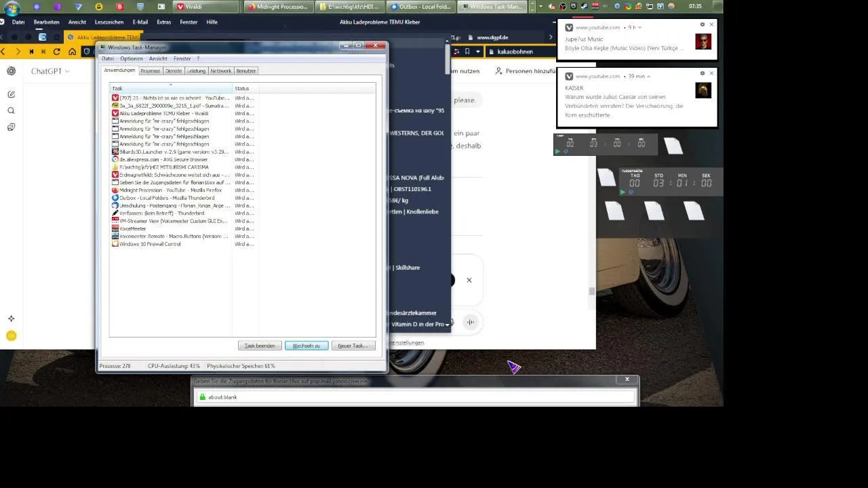Reload the page in Vivaldi
868x488 pixels.
click(x=56, y=52)
